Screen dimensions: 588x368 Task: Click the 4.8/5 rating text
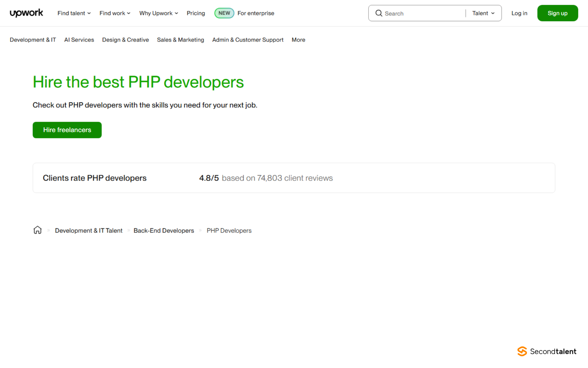point(209,178)
